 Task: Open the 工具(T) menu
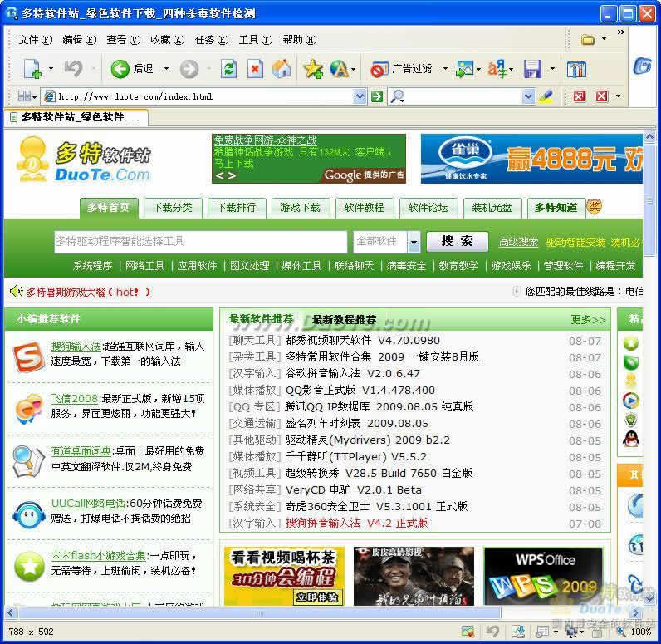coord(255,39)
